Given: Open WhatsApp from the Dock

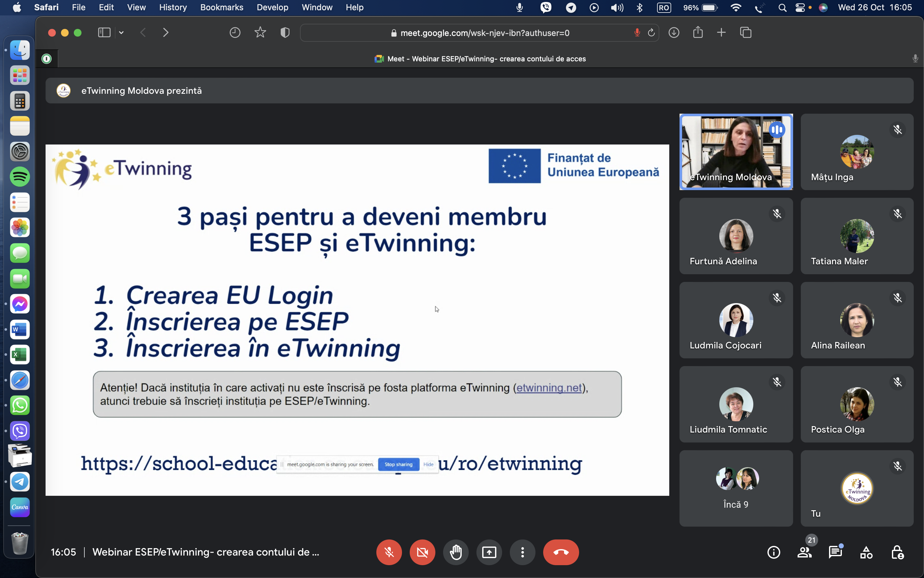Looking at the screenshot, I should tap(20, 406).
